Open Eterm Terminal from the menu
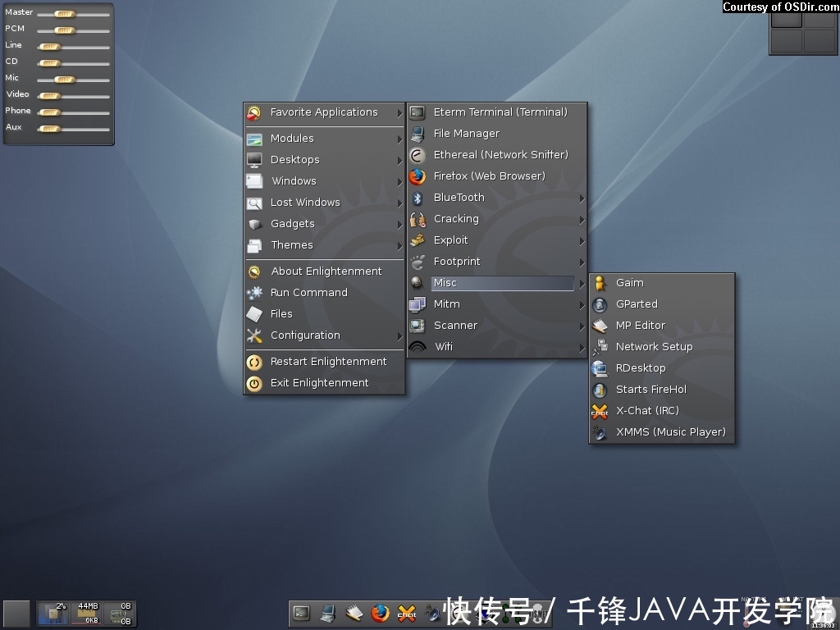840x630 pixels. tap(497, 112)
